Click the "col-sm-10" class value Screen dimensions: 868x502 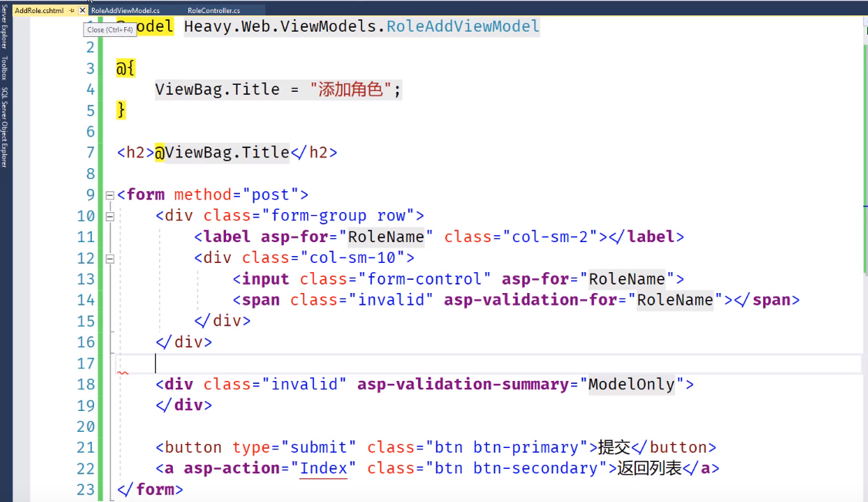(352, 258)
